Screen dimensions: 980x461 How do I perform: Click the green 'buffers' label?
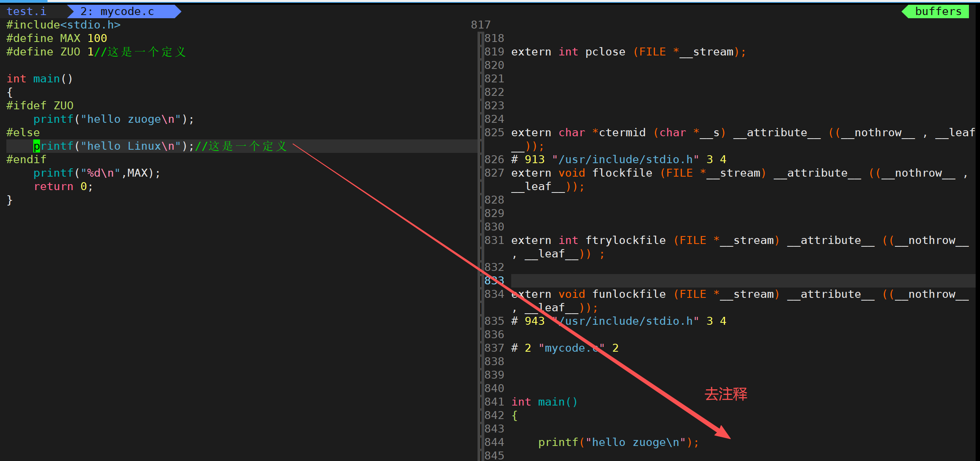[938, 11]
